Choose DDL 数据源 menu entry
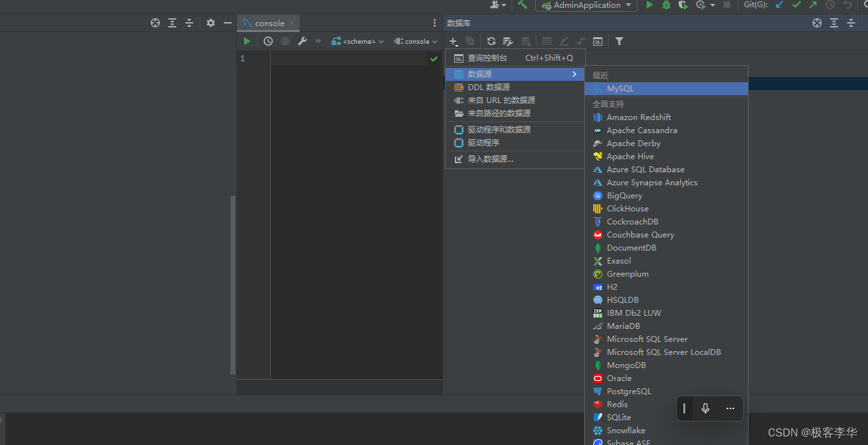Screen dimensions: 868x445 pyautogui.click(x=516, y=87)
